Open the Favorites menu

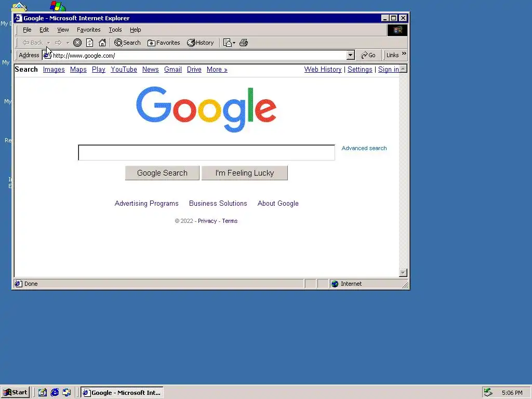pos(88,30)
